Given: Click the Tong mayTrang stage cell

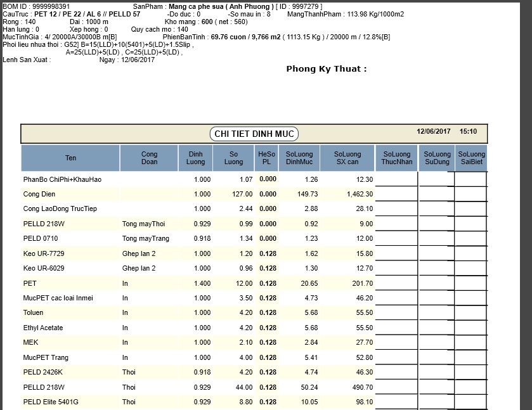Looking at the screenshot, I should (146, 239).
